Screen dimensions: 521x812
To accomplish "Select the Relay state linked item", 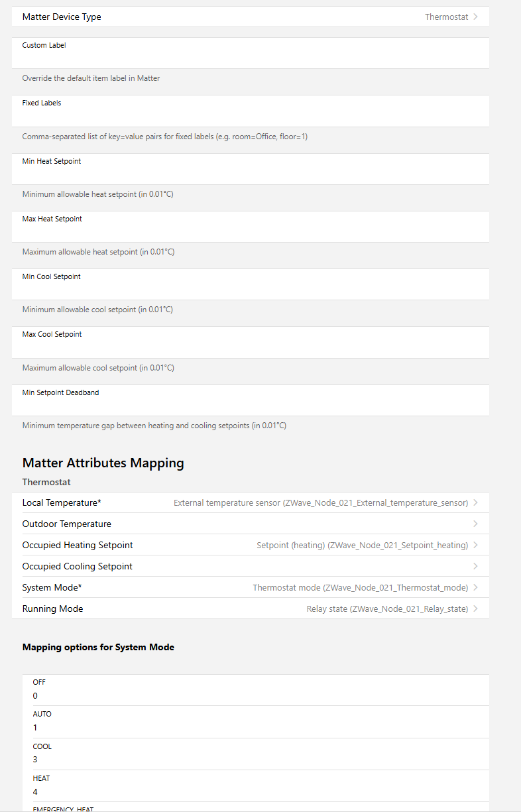I will 387,609.
